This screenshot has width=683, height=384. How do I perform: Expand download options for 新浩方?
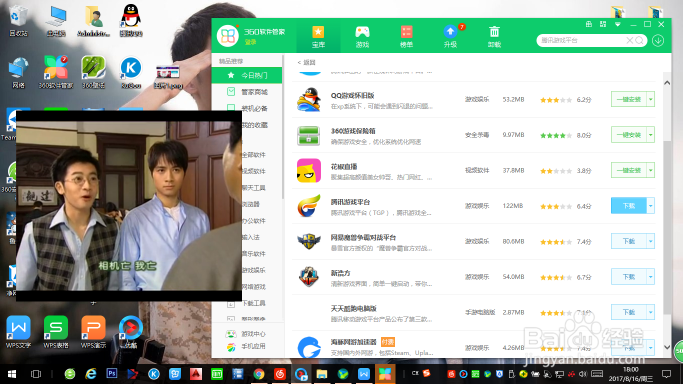pos(651,277)
